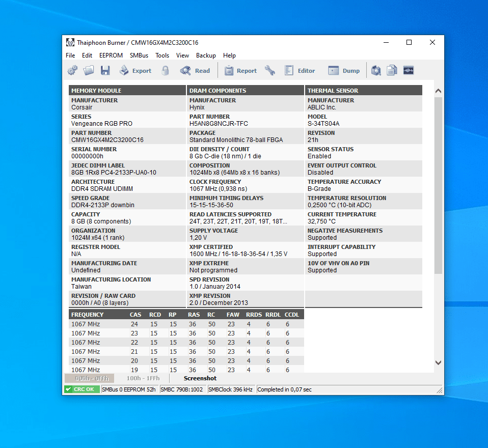Open the Edit menu
Image resolution: width=488 pixels, height=448 pixels.
(x=87, y=55)
